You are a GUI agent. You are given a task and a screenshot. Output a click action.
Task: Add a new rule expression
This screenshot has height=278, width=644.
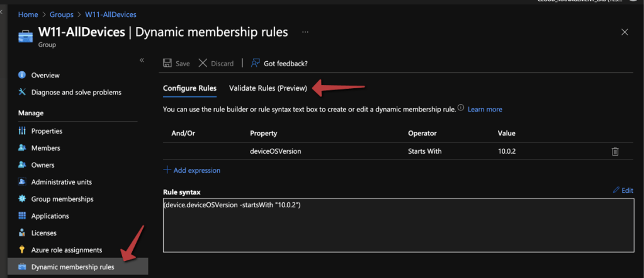click(192, 170)
